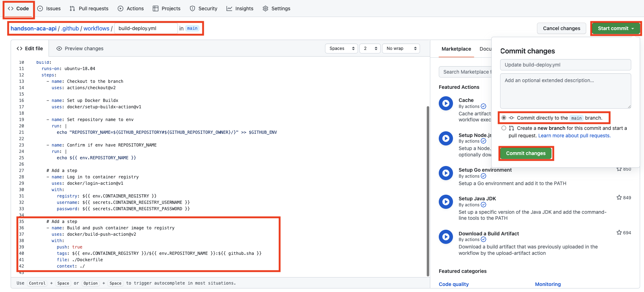Image resolution: width=644 pixels, height=292 pixels.
Task: Open Learn more about pull requests link
Action: tap(574, 136)
